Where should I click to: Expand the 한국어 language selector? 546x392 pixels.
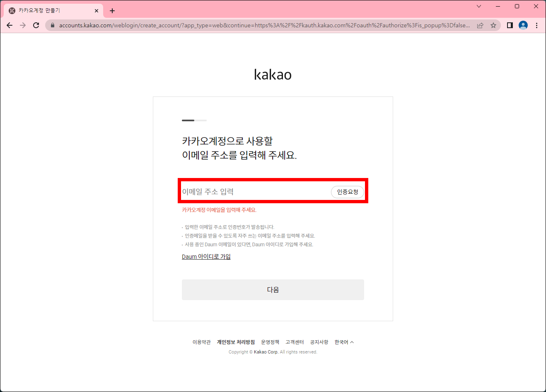coord(344,342)
